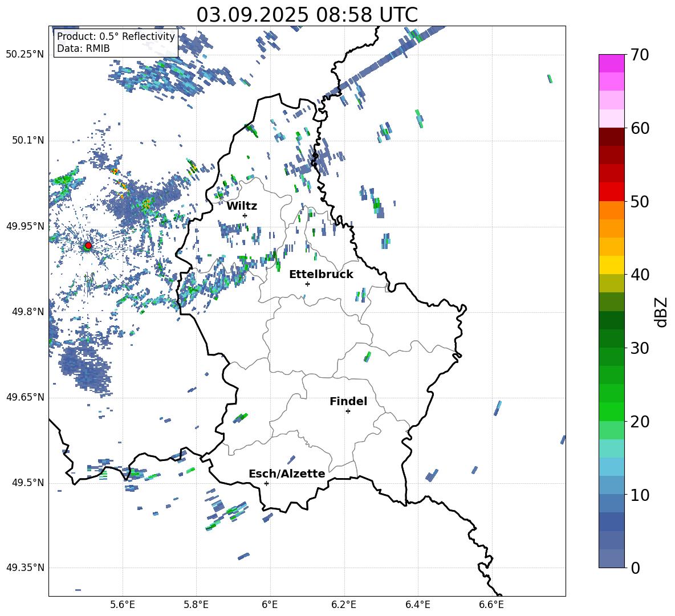The height and width of the screenshot is (616, 675).
Task: Click the red radar site marker dot
Action: point(88,246)
